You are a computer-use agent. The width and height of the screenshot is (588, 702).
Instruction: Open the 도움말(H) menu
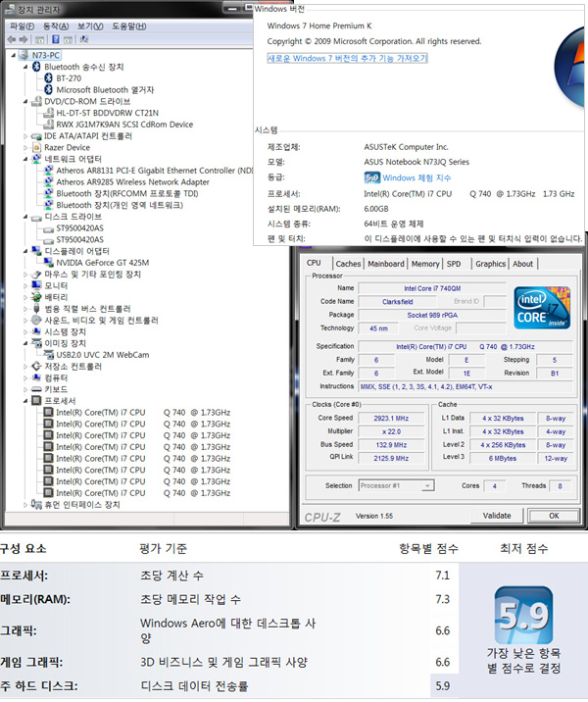(x=129, y=26)
